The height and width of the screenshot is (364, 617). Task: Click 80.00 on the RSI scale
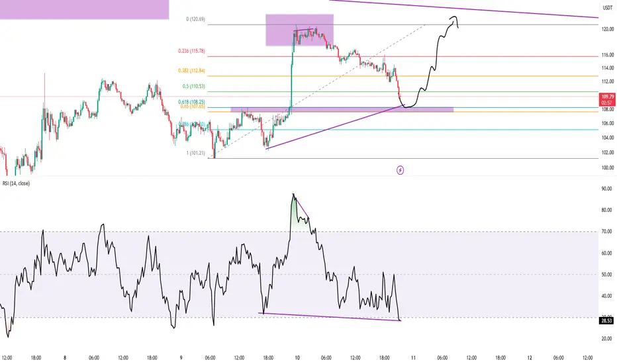pyautogui.click(x=606, y=210)
